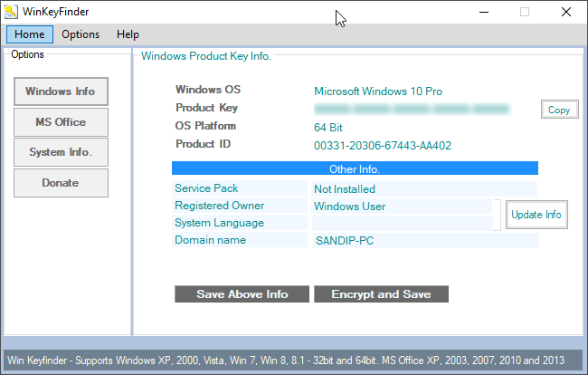The image size is (588, 375).
Task: Select the Registered Owner field Windows User
Action: (x=402, y=207)
